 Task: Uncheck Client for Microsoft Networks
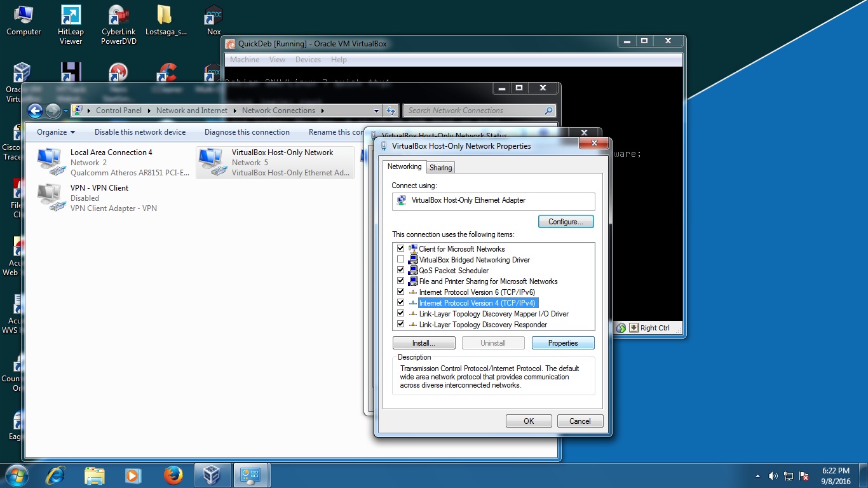400,249
